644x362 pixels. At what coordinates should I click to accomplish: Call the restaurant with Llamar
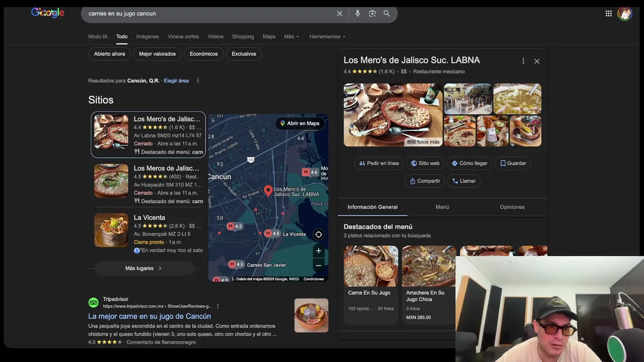[x=464, y=181]
